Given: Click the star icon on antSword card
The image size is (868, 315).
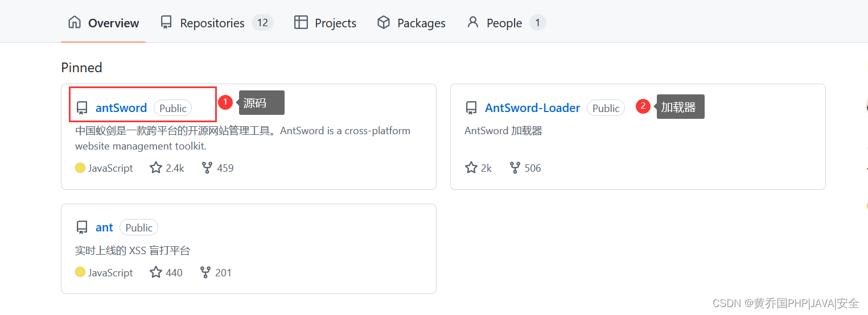Looking at the screenshot, I should pyautogui.click(x=156, y=167).
